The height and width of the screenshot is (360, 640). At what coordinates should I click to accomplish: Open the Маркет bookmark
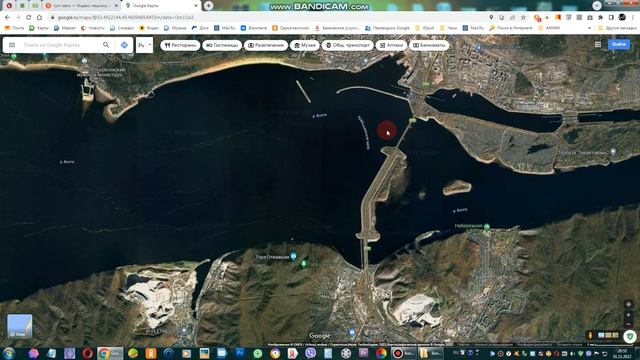pyautogui.click(x=65, y=28)
